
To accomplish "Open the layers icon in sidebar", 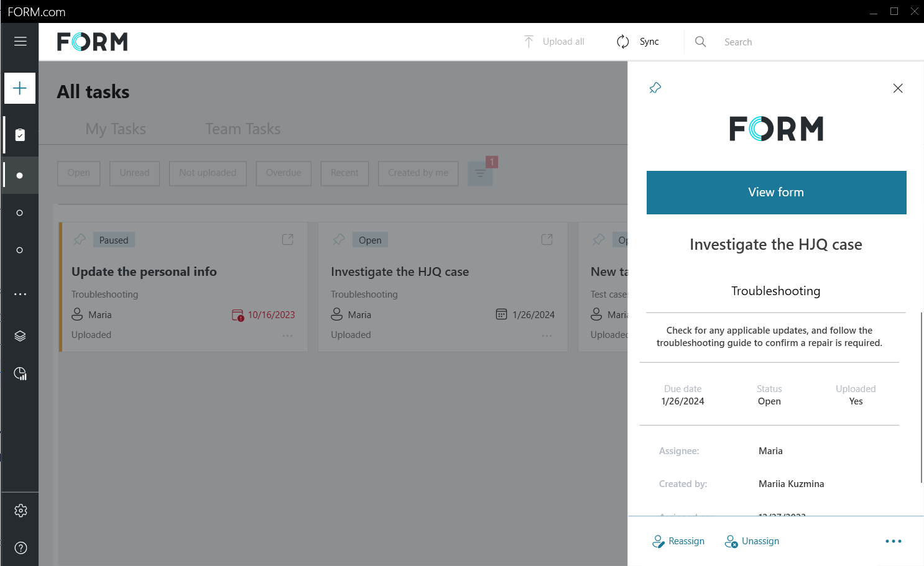I will pos(20,336).
